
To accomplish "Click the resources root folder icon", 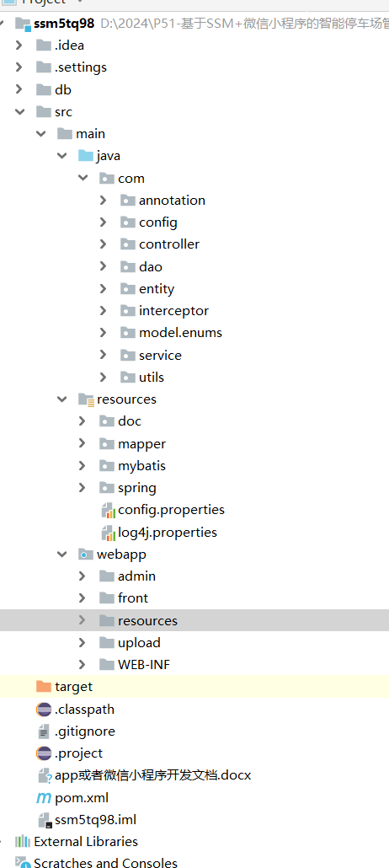I will pos(86,399).
